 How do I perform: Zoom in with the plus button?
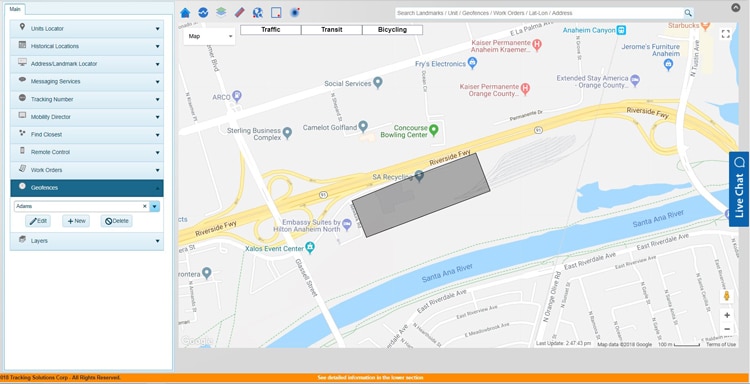click(x=727, y=315)
